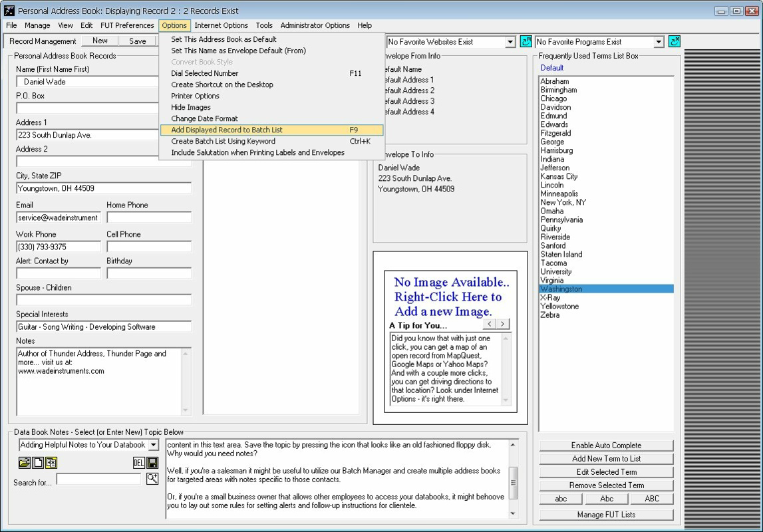Choose Set This Address Book as Default
763x532 pixels.
click(271, 39)
